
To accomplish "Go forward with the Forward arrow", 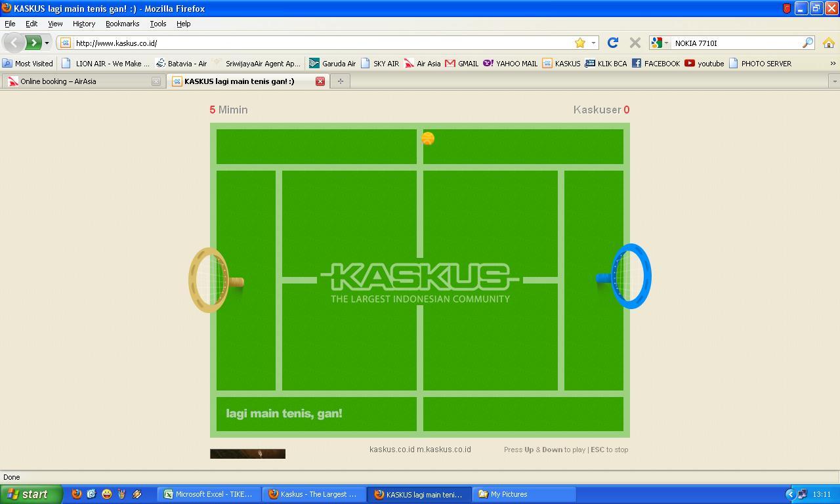I will [33, 43].
